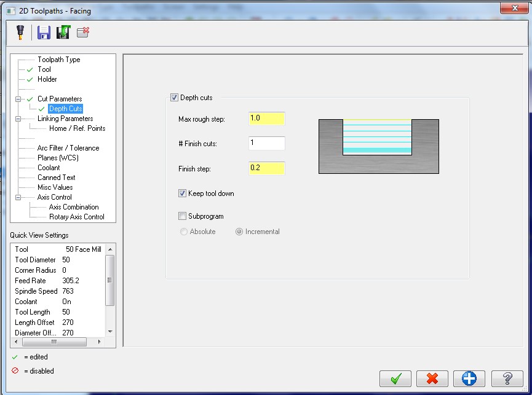Select the Incremental radio option
This screenshot has width=532, height=395.
[239, 232]
